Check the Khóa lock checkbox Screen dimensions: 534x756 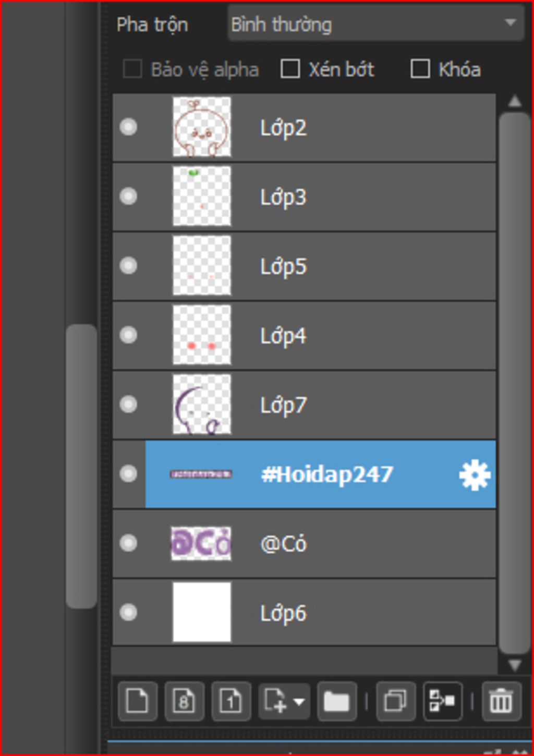(420, 69)
